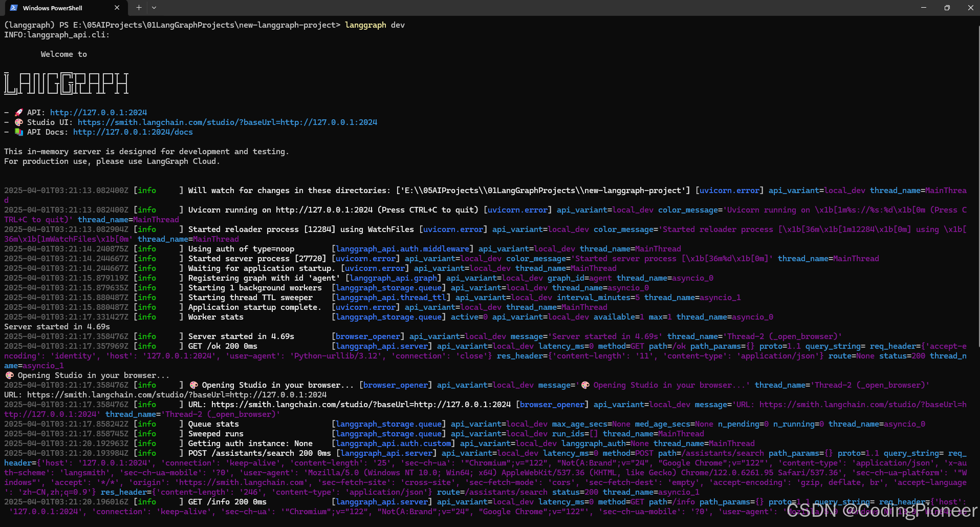Maximize the terminal window

click(947, 8)
